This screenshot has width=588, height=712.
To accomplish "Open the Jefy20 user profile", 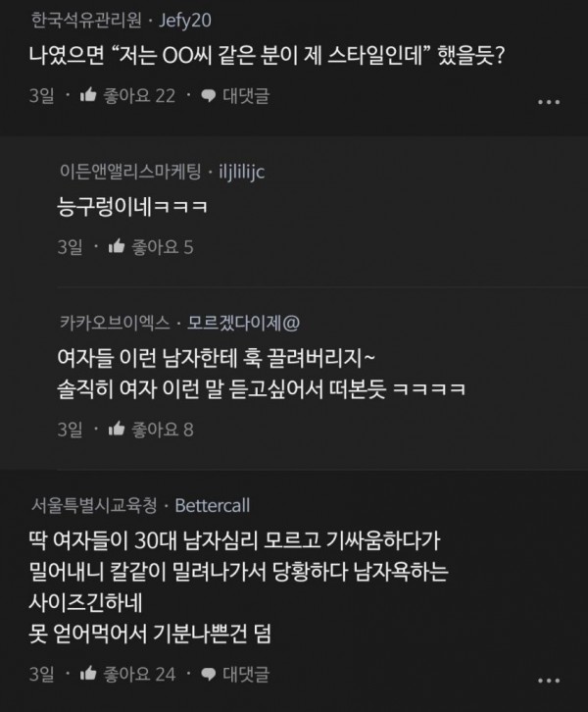I will click(185, 21).
